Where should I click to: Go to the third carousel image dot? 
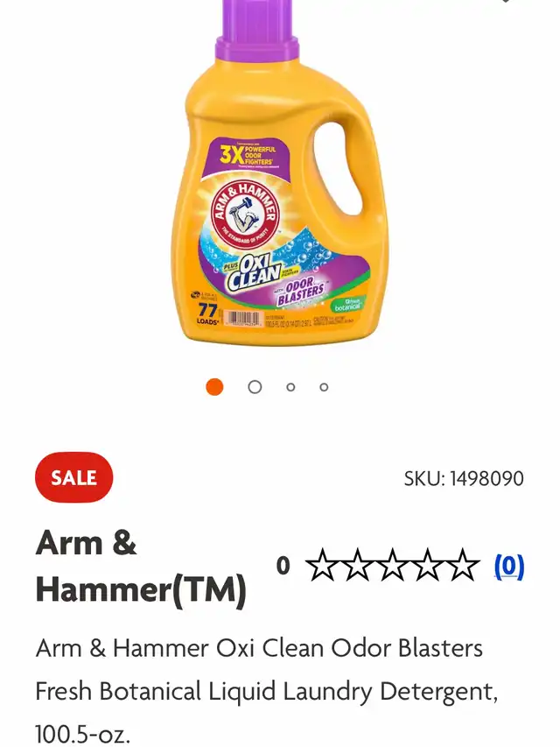pos(290,387)
